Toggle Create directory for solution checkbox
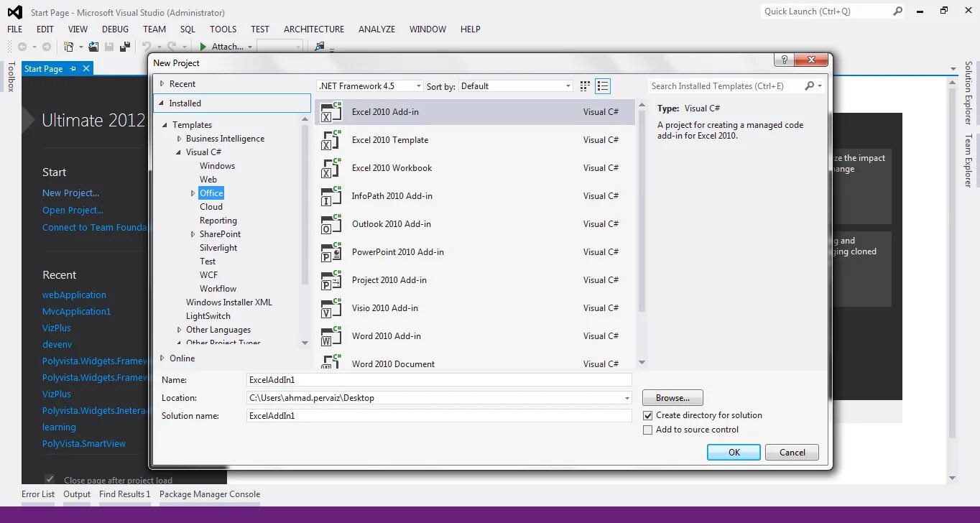 (x=647, y=415)
